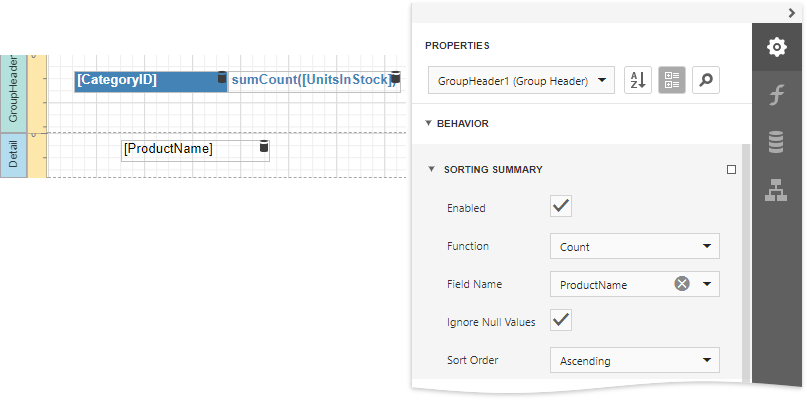Open GroupHeader1 component selector dropdown
Viewport: 807px width, 400px height.
(x=520, y=81)
